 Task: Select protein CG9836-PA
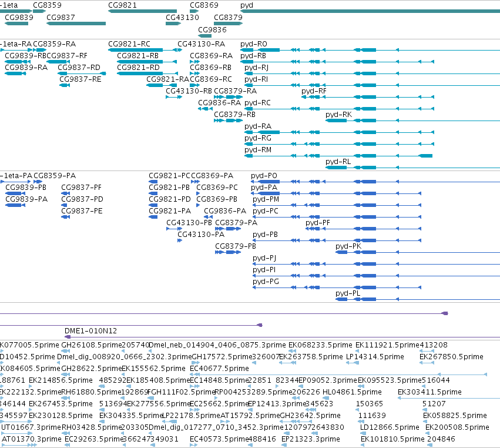click(225, 211)
